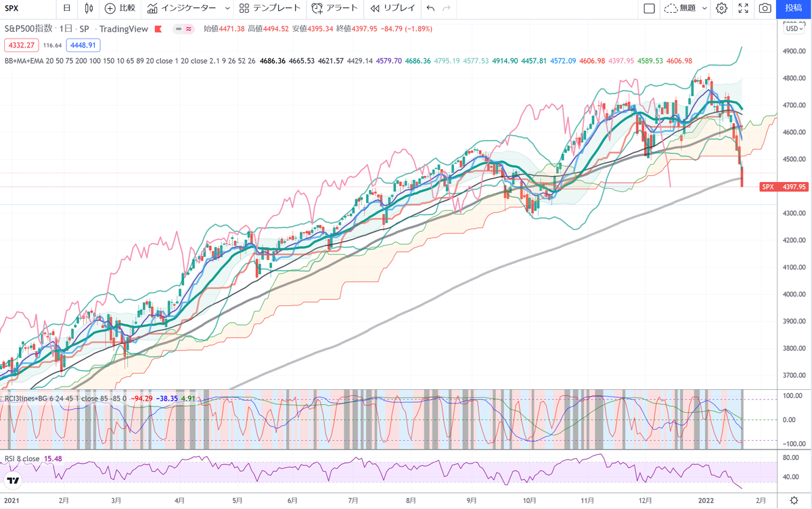Select the RSI 8 close legend
812x509 pixels.
(22, 458)
